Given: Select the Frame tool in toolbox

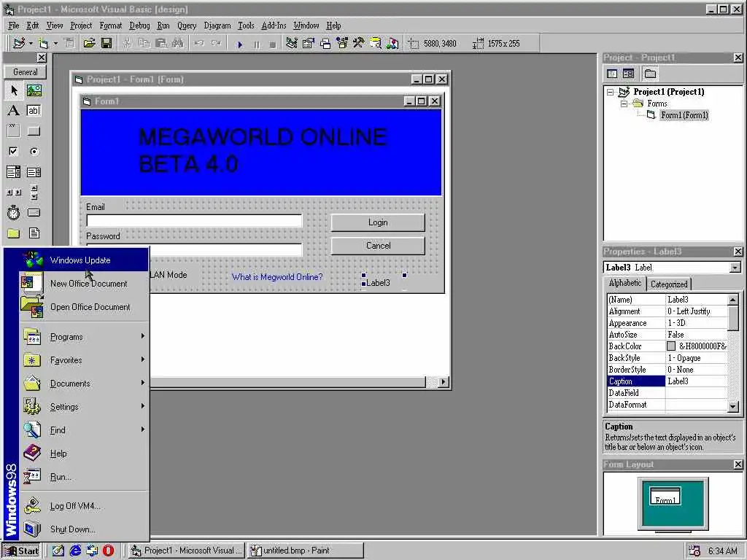Looking at the screenshot, I should pyautogui.click(x=14, y=131).
